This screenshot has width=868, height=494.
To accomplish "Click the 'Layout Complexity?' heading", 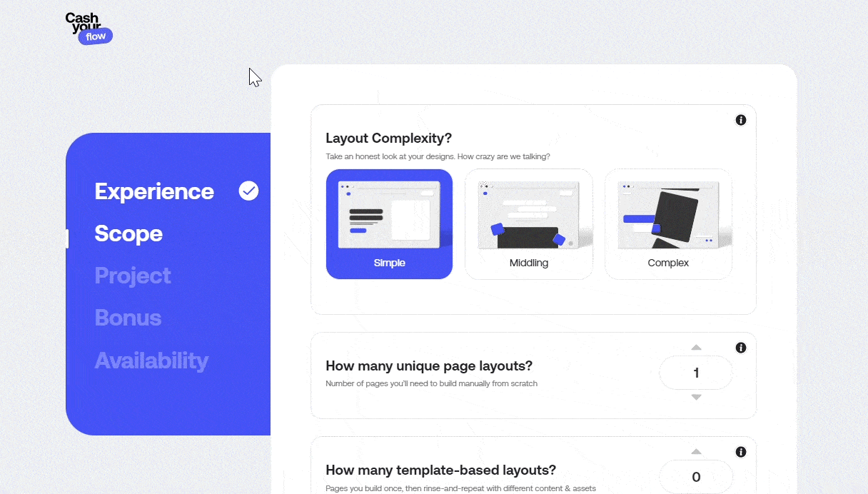I will pos(388,138).
